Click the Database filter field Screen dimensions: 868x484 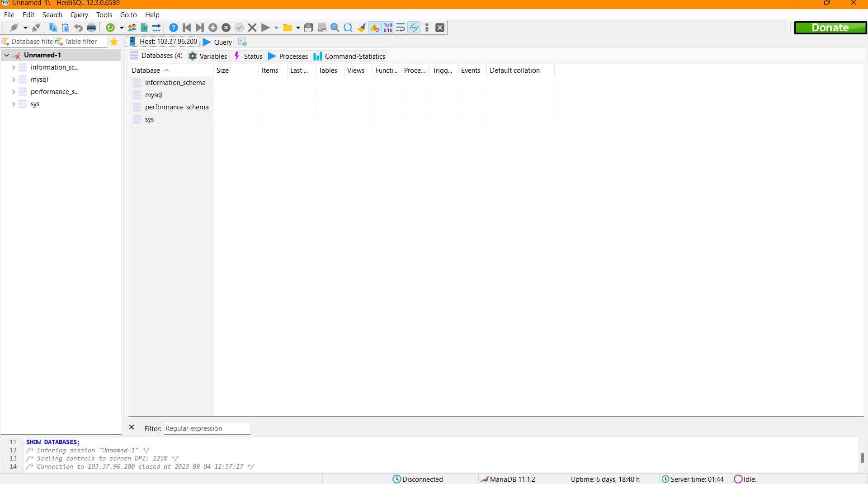click(27, 42)
